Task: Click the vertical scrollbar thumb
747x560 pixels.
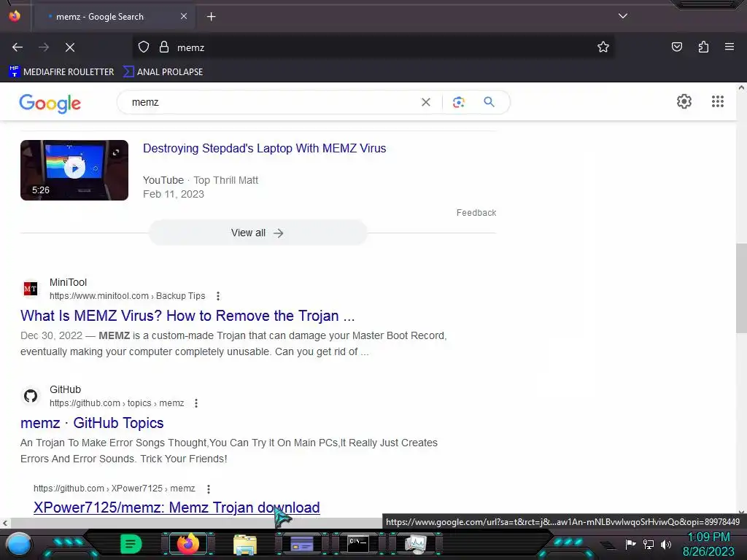Action: click(x=741, y=287)
